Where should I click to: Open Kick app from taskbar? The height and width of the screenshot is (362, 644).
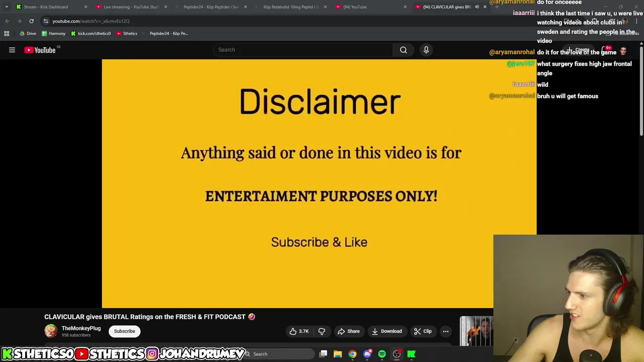[412, 354]
